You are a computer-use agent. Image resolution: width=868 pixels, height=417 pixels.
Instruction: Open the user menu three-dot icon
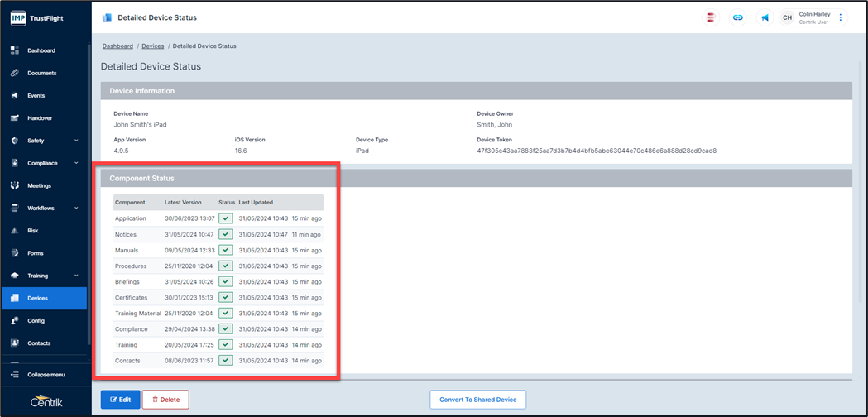coord(841,17)
